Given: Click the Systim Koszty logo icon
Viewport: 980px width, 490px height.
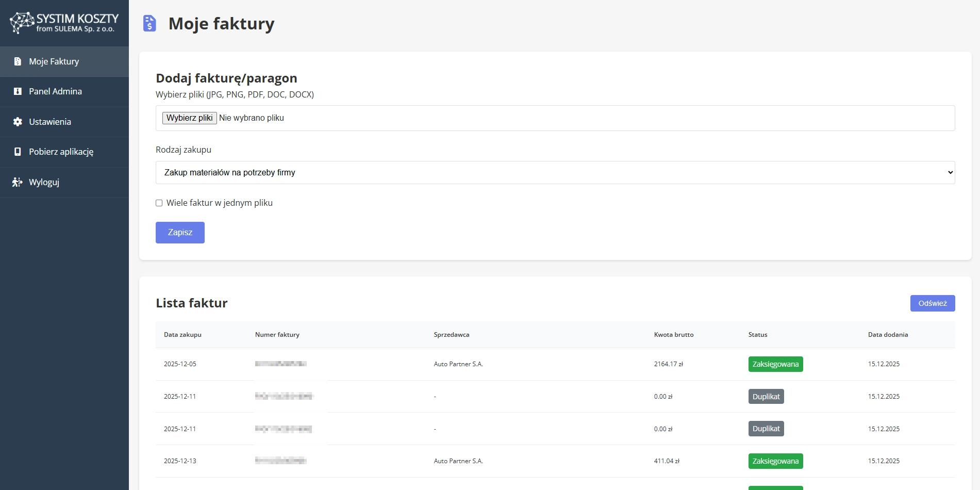Looking at the screenshot, I should (x=22, y=23).
